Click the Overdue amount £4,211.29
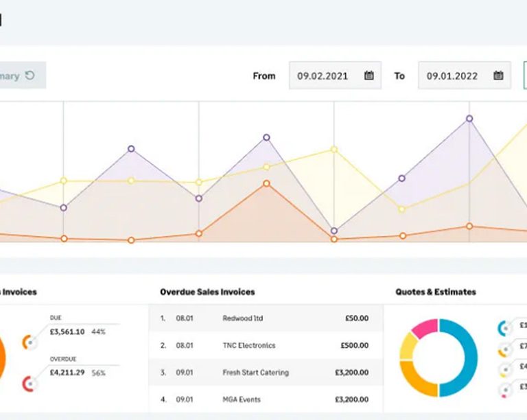Image resolution: width=527 pixels, height=420 pixels. click(x=67, y=373)
